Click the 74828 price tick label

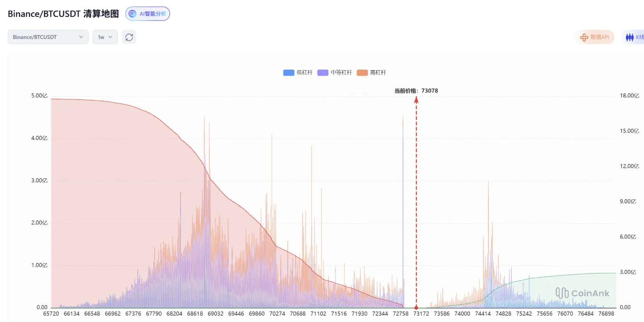[x=504, y=314]
